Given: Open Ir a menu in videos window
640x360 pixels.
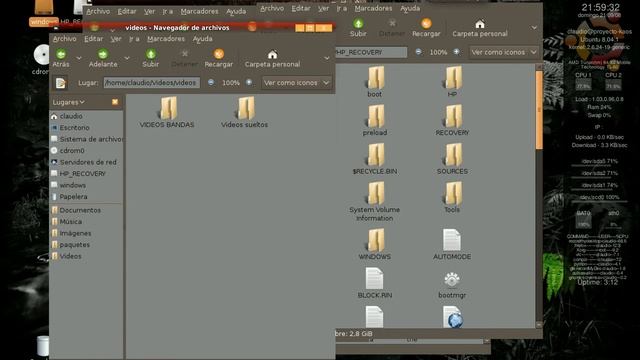Looking at the screenshot, I should click(134, 39).
